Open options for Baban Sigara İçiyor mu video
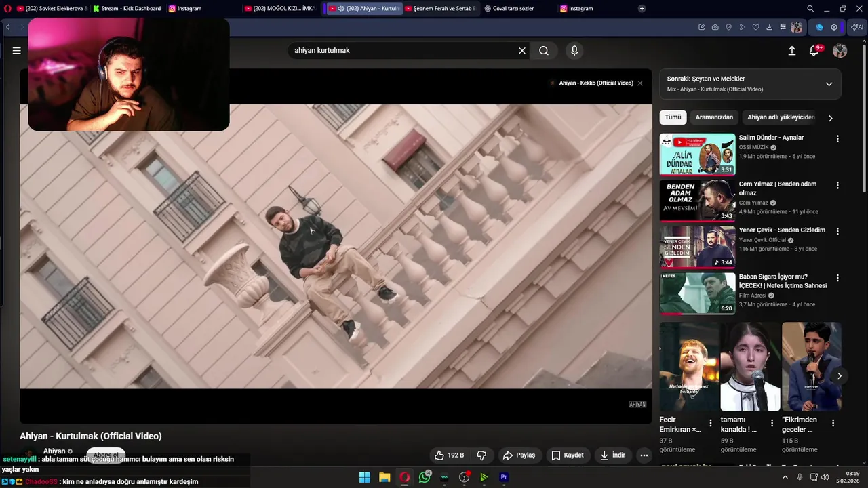The height and width of the screenshot is (488, 868). [837, 278]
